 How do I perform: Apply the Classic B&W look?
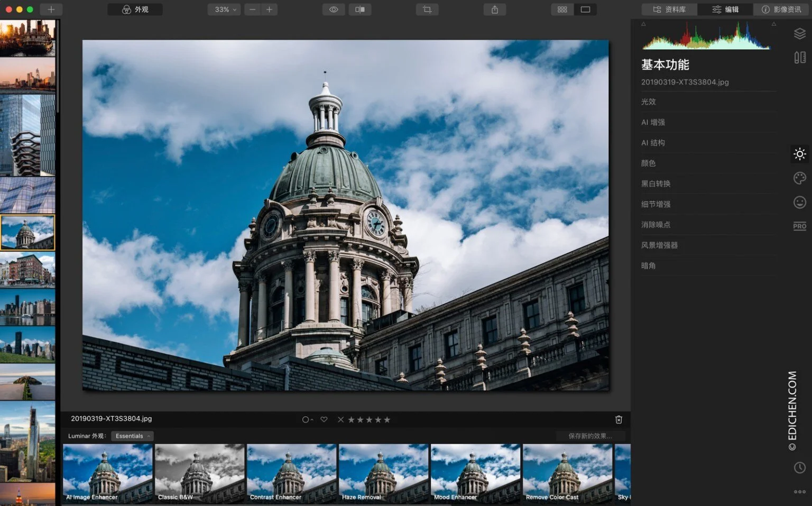click(200, 474)
